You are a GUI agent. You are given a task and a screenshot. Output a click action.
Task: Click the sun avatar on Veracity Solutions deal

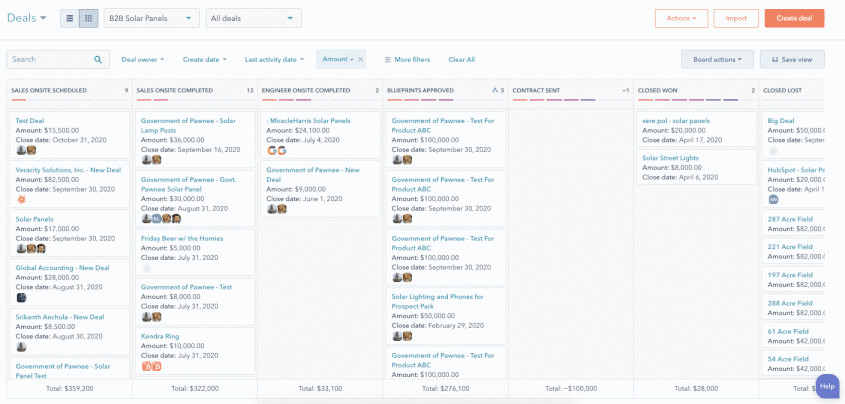(21, 199)
